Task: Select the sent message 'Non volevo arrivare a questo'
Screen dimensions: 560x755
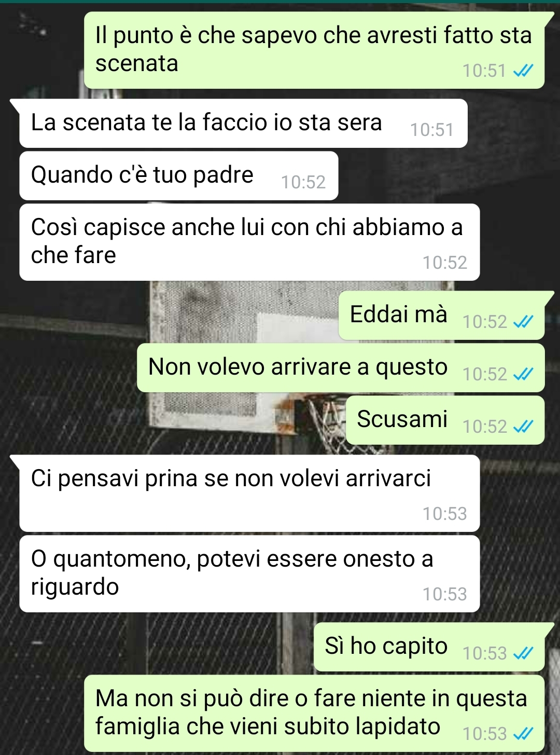Action: coord(341,368)
